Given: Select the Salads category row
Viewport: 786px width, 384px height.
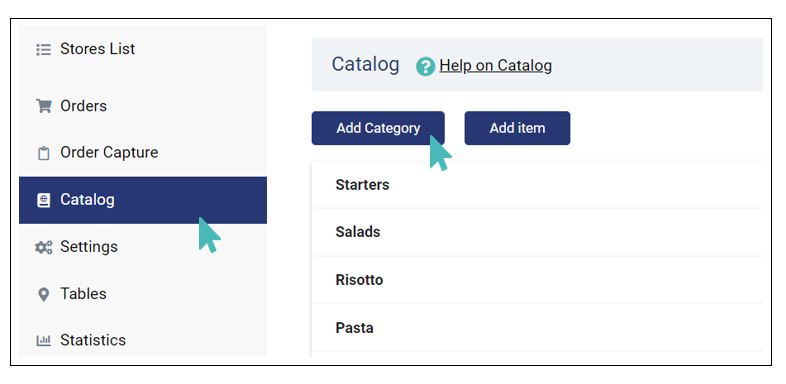Looking at the screenshot, I should [x=537, y=232].
